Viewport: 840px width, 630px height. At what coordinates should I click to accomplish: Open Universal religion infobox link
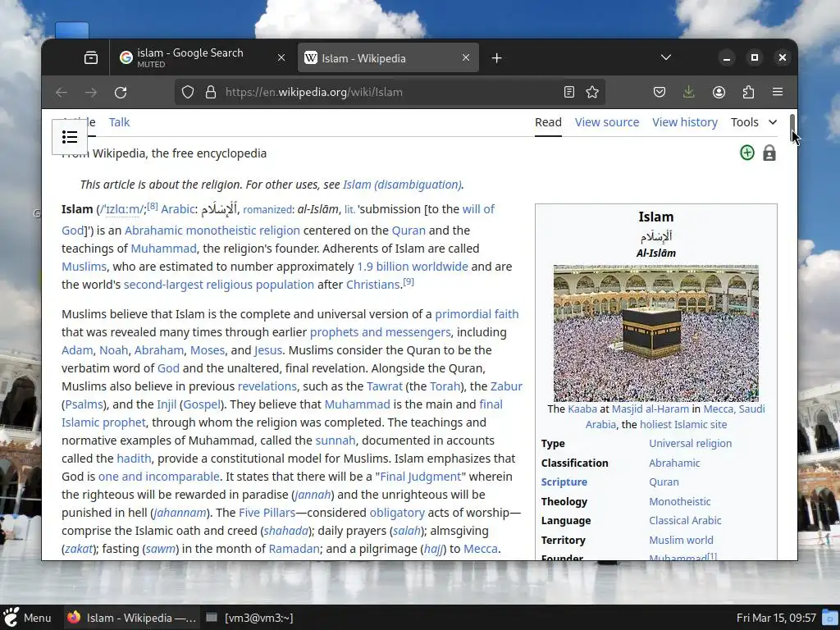click(x=690, y=443)
